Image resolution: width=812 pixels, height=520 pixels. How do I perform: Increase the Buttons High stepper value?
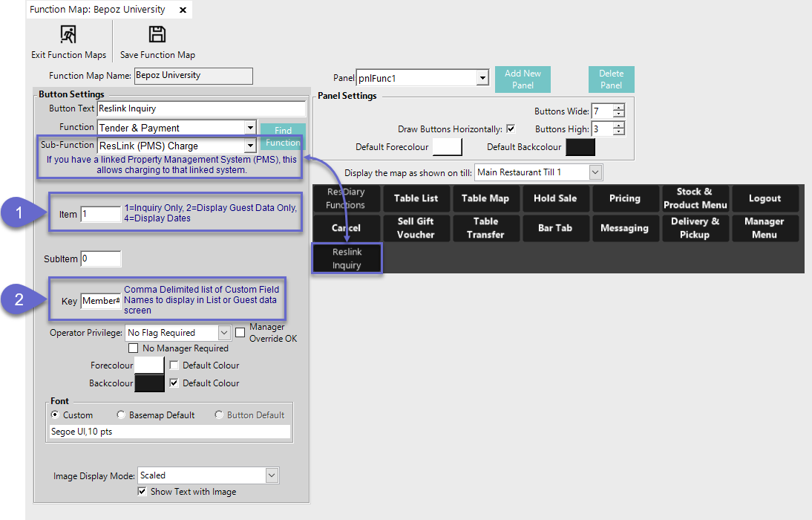619,126
